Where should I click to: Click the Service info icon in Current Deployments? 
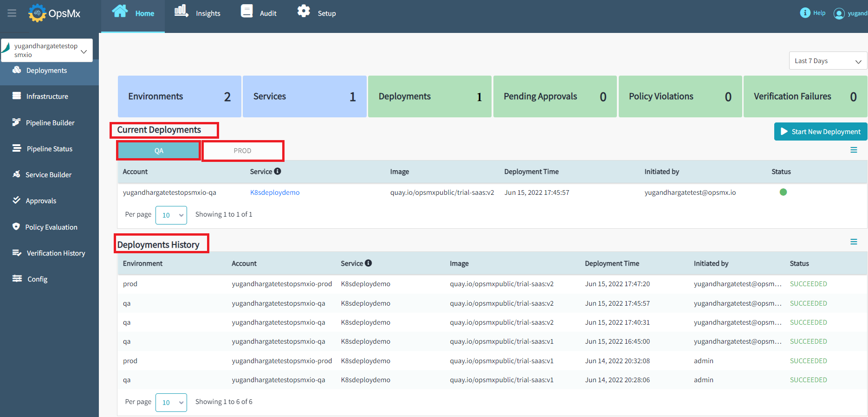pos(278,171)
